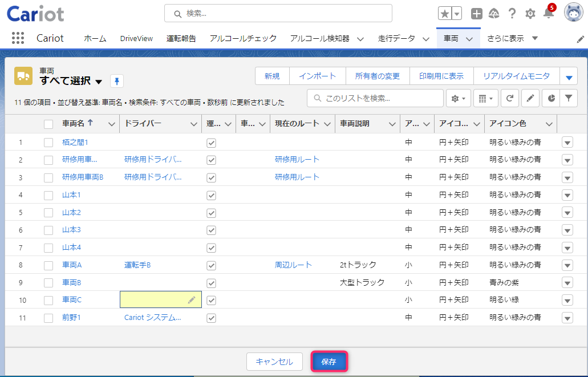
Task: Switch to the 運転報告 tab
Action: point(181,38)
